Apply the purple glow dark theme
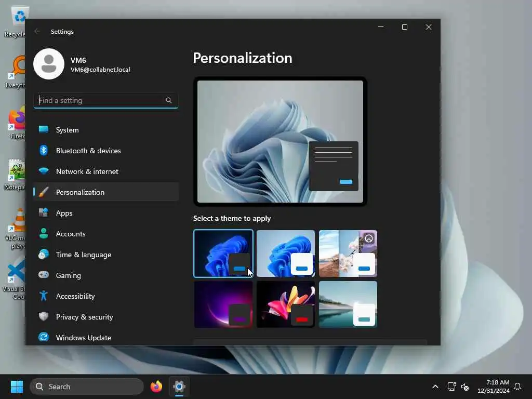This screenshot has width=532, height=399. click(x=223, y=304)
